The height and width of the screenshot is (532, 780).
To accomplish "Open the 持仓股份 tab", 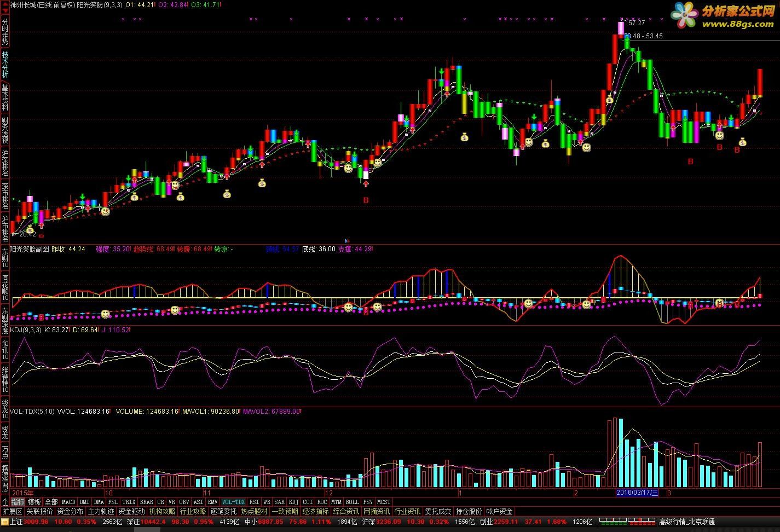I will (x=469, y=511).
